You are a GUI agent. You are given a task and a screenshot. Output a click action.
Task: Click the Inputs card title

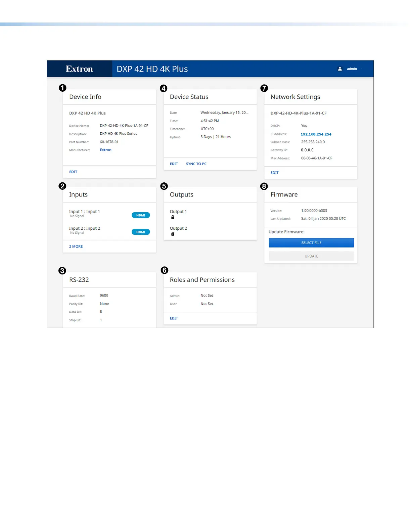(x=78, y=195)
